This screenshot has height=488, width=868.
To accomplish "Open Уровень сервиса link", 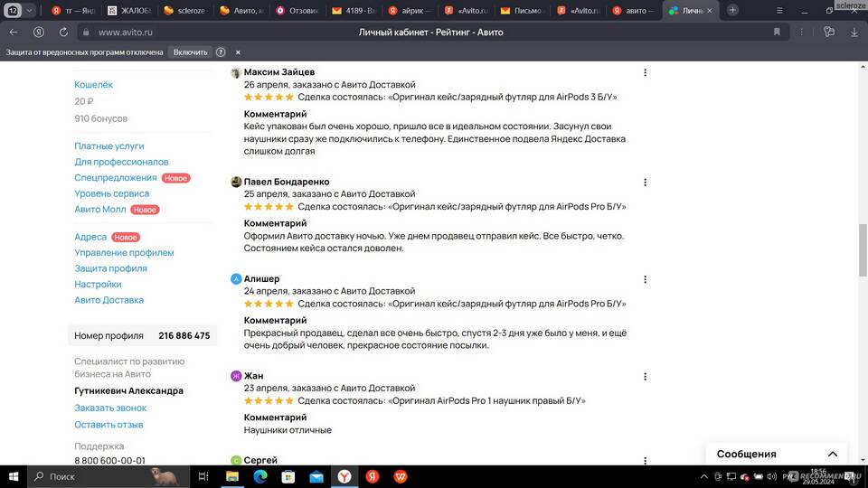I will click(x=112, y=193).
